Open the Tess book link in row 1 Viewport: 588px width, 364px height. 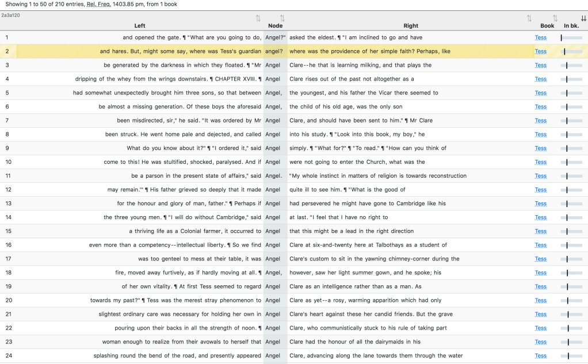coord(540,38)
